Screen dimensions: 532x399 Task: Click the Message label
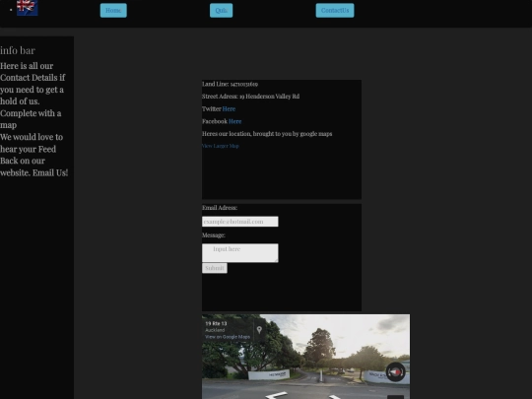tap(214, 235)
